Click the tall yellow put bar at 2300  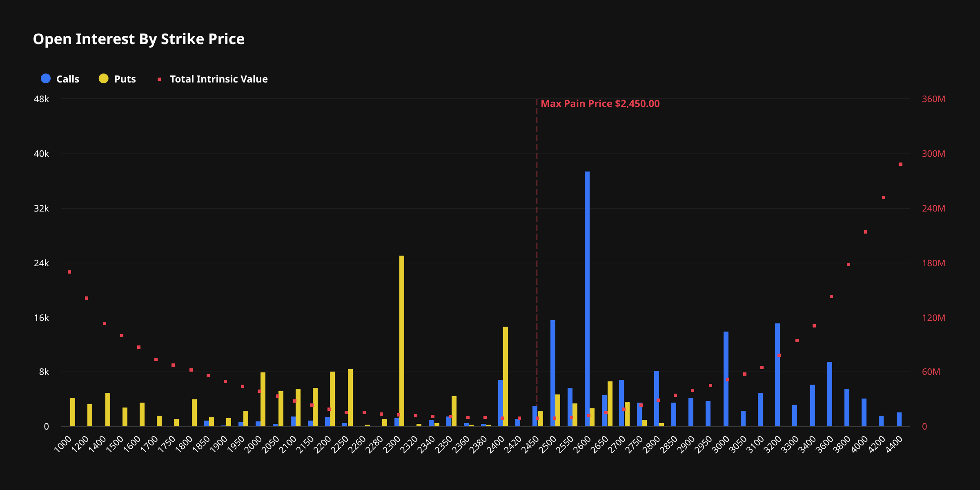pyautogui.click(x=402, y=341)
